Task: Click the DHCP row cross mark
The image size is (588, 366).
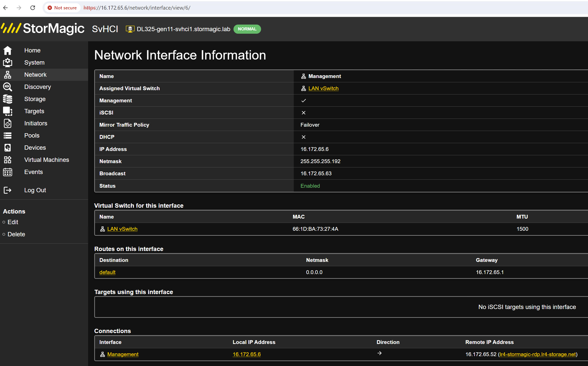Action: (x=304, y=137)
